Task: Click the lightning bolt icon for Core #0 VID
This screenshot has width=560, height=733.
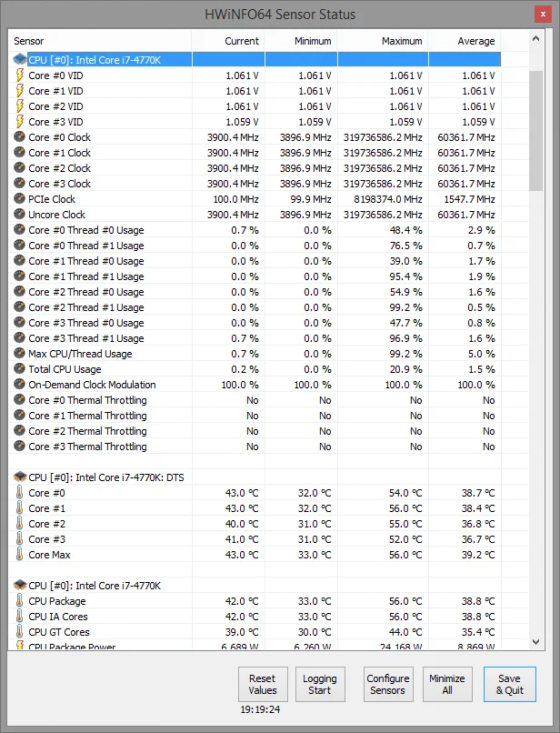Action: coord(19,75)
